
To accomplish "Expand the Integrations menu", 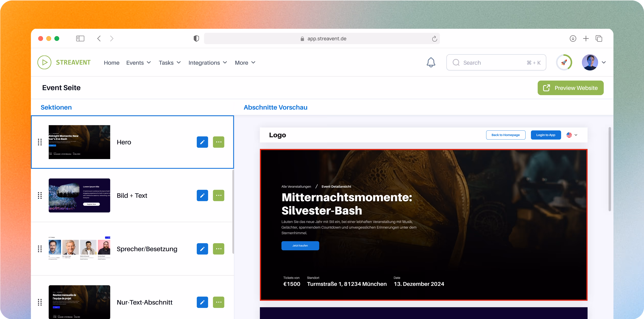I will click(x=208, y=63).
